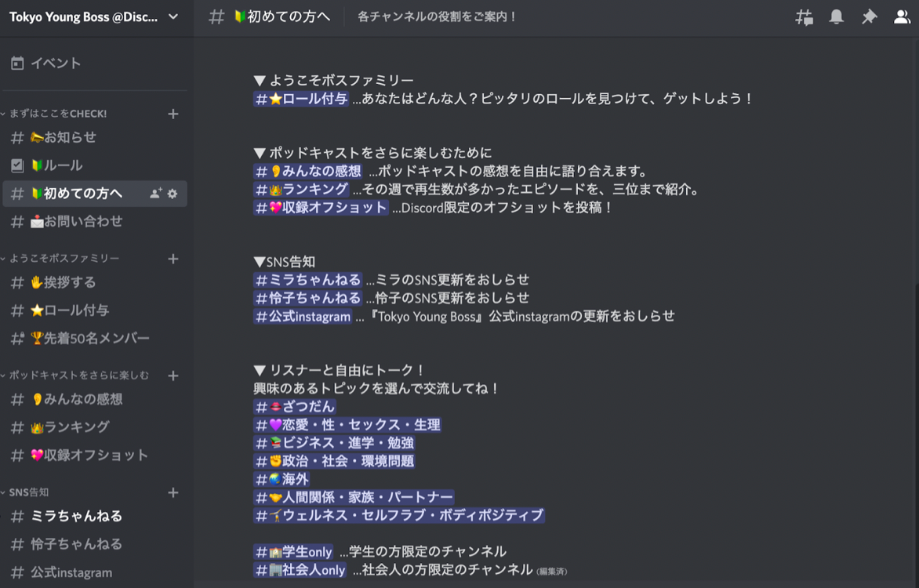Click channel topic 各チャンネルの役割をご案内！
The height and width of the screenshot is (588, 919).
pos(438,17)
